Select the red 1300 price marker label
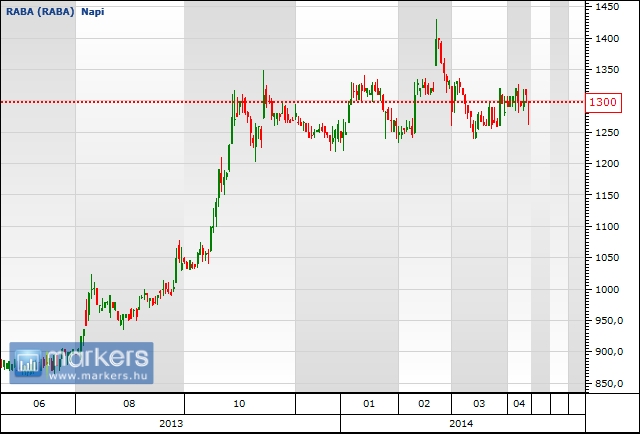Image resolution: width=640 pixels, height=434 pixels. pyautogui.click(x=603, y=102)
